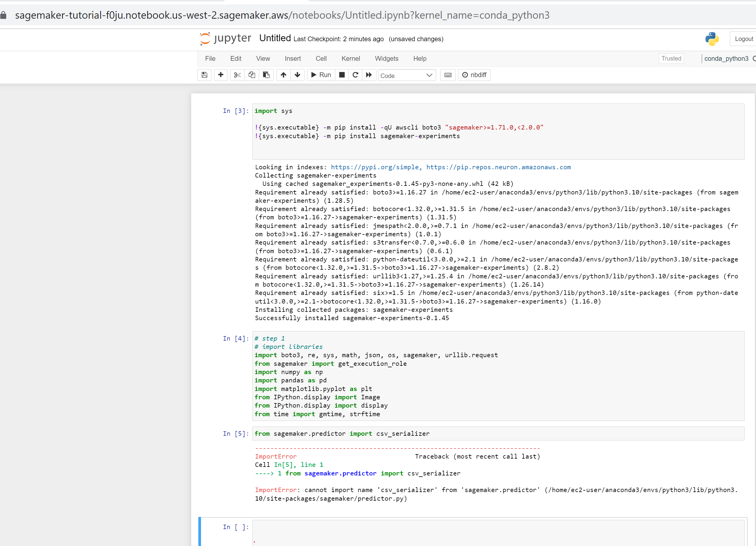Restart kernel and run all with fast-forward icon
This screenshot has width=756, height=546.
coord(369,75)
